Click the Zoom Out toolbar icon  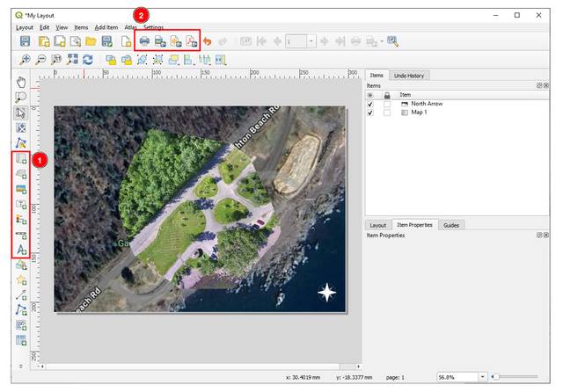[41, 59]
